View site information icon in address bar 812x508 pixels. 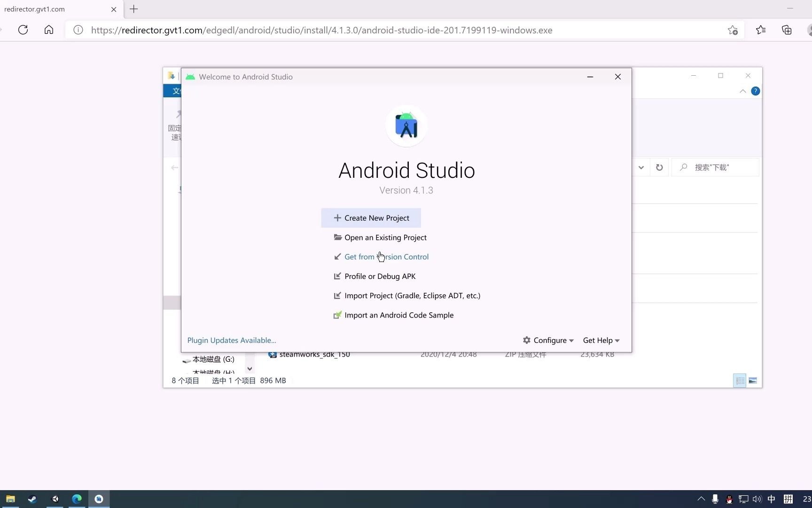coord(78,30)
